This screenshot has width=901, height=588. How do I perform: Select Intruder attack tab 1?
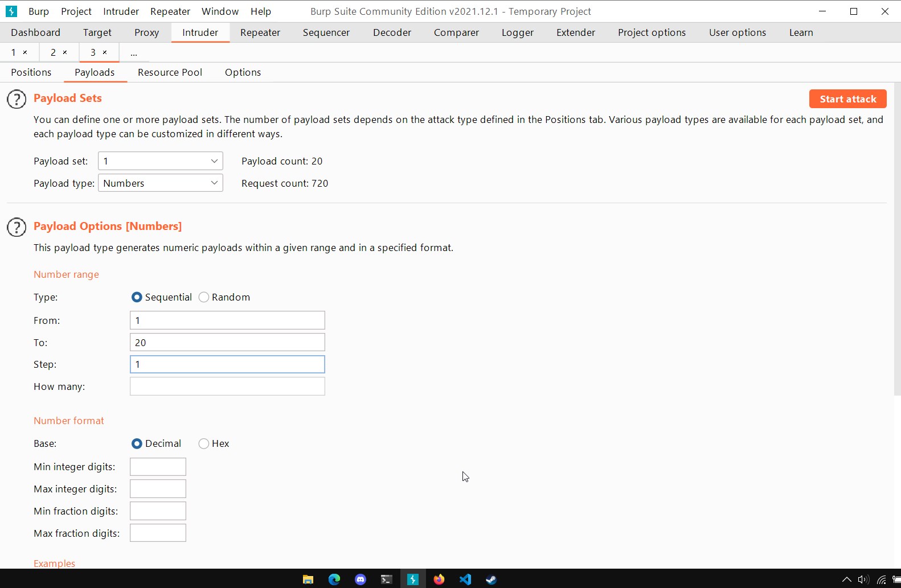point(14,52)
